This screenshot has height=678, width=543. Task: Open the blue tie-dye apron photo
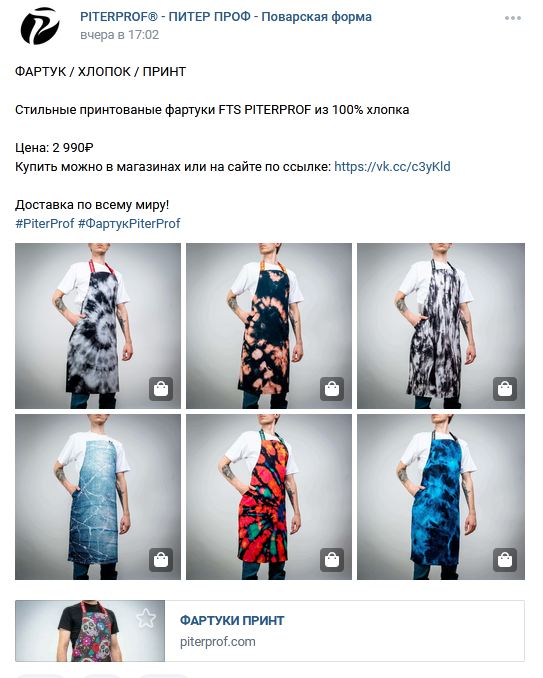441,497
